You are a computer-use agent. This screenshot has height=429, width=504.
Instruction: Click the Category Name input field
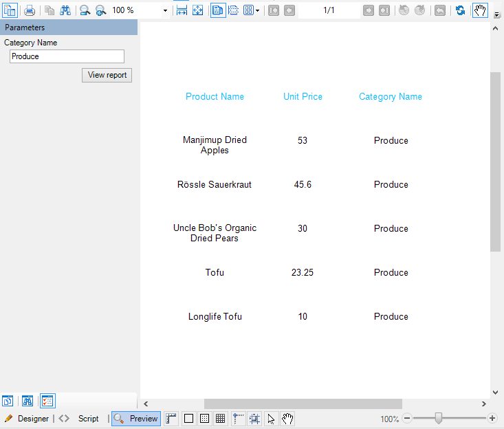click(67, 56)
